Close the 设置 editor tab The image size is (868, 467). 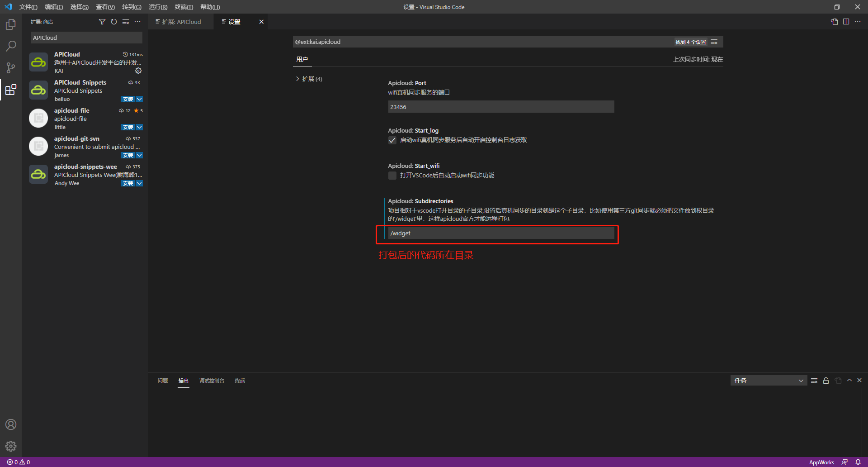[x=261, y=22]
